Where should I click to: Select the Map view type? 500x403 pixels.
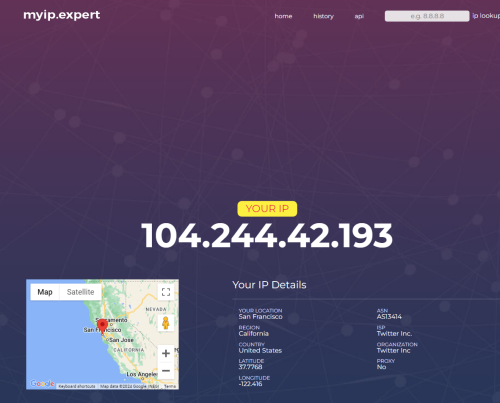click(45, 292)
